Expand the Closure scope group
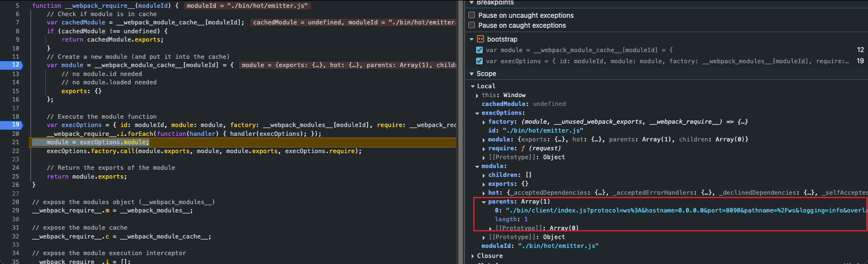The image size is (868, 264). coord(473,256)
